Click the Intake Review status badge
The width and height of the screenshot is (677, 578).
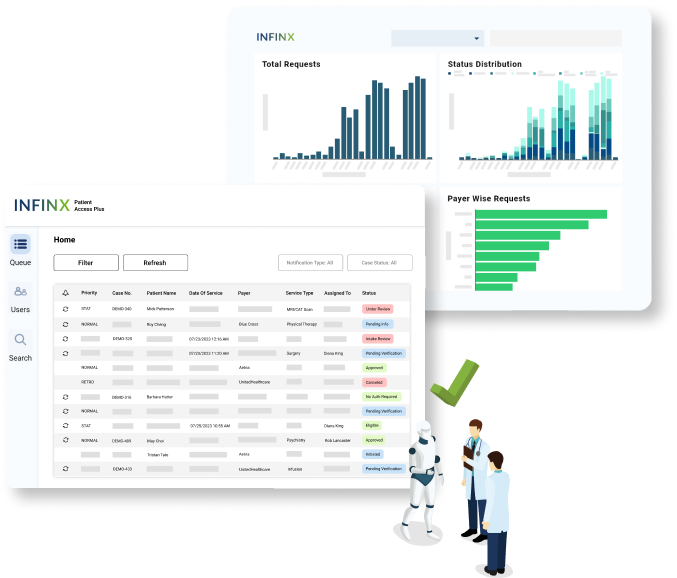[378, 339]
